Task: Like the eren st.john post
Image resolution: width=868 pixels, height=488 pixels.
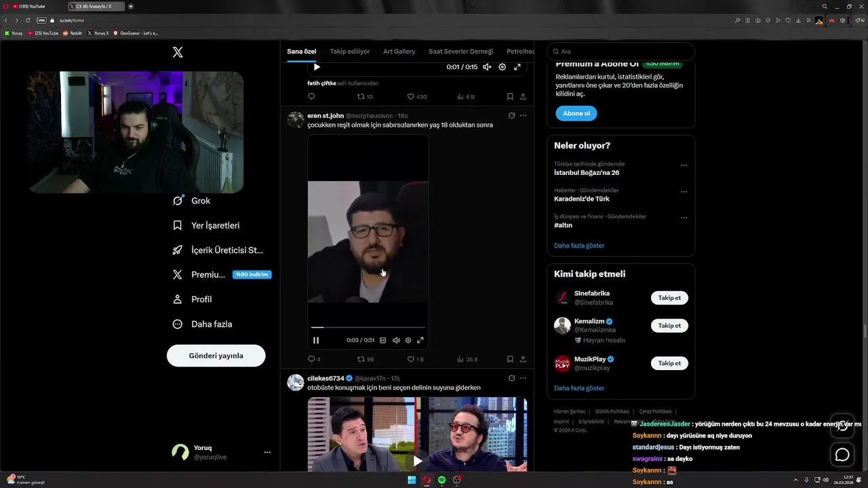Action: (x=415, y=359)
